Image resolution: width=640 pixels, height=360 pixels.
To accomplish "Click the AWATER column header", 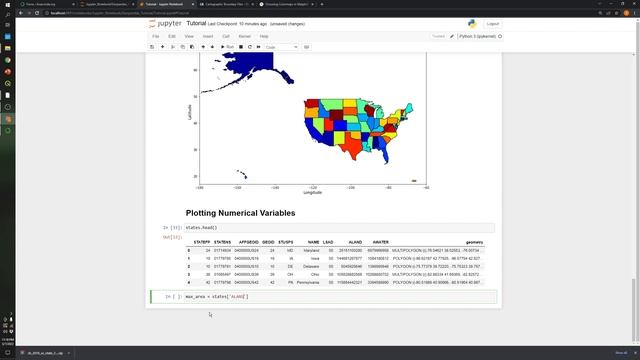I will 380,242.
